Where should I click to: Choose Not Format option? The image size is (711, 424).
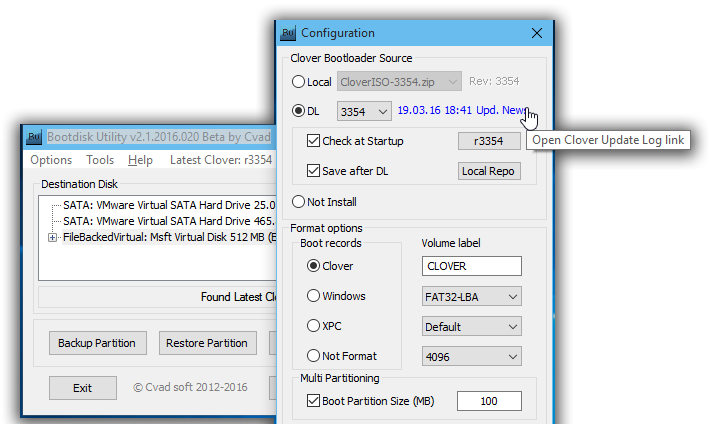click(x=313, y=356)
